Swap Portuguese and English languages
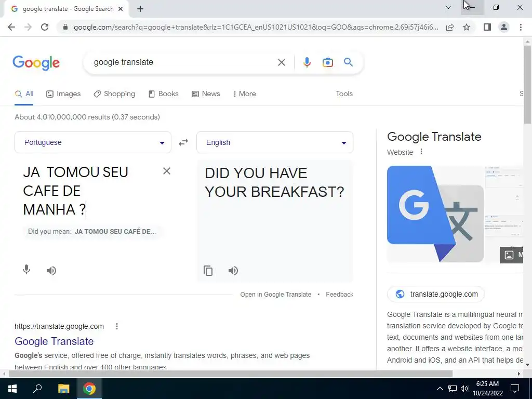The image size is (532, 399). (x=183, y=142)
